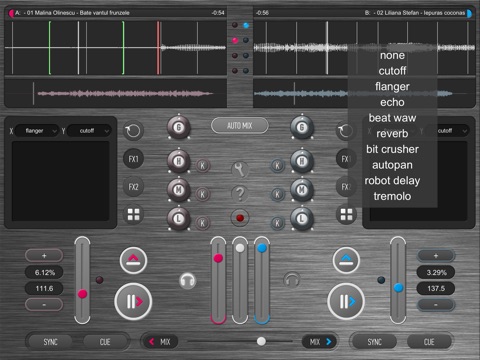Decrease deck A pitch with minus button
Viewport: 480px width, 360px height.
[x=44, y=304]
